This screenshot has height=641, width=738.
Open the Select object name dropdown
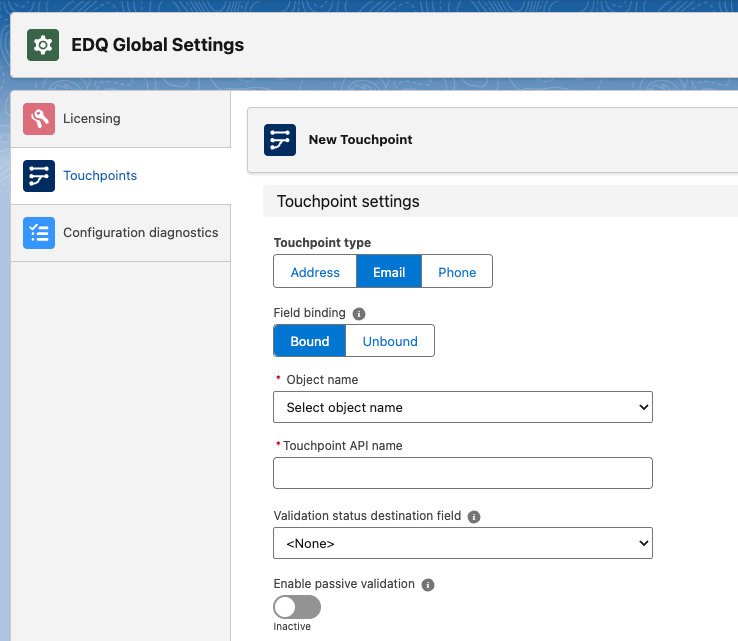463,407
